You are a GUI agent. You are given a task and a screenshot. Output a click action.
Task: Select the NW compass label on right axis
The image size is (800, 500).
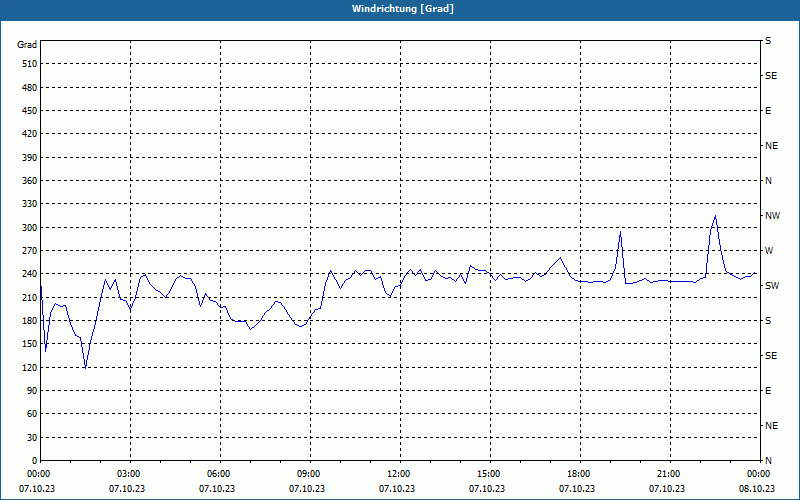[772, 216]
